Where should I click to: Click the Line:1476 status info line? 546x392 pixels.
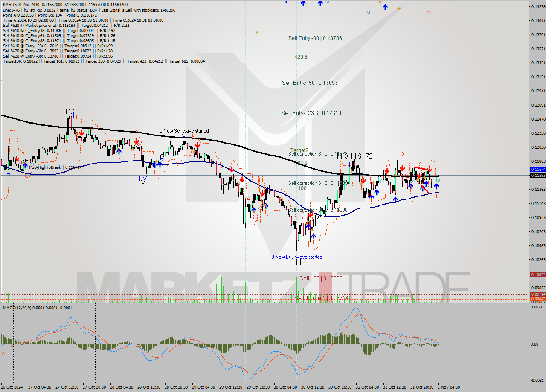[89, 10]
